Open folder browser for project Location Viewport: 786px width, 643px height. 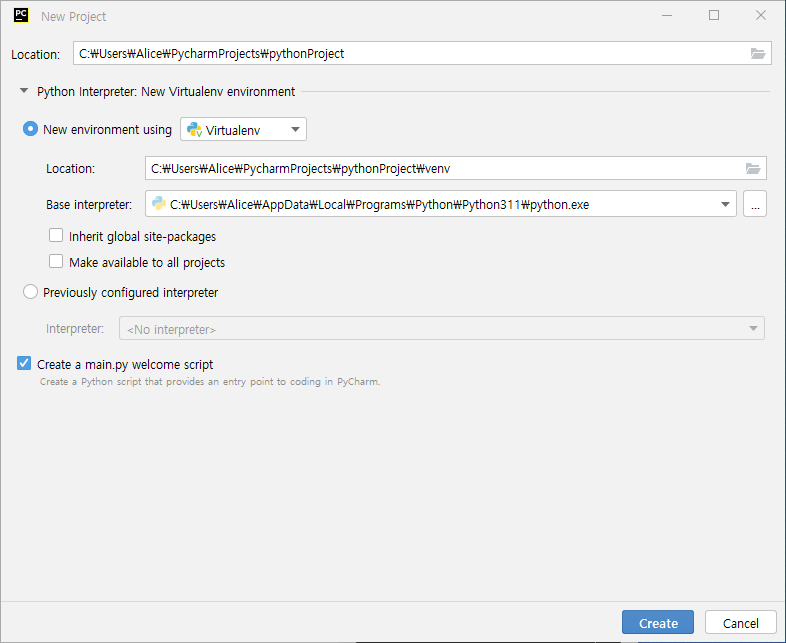point(757,54)
